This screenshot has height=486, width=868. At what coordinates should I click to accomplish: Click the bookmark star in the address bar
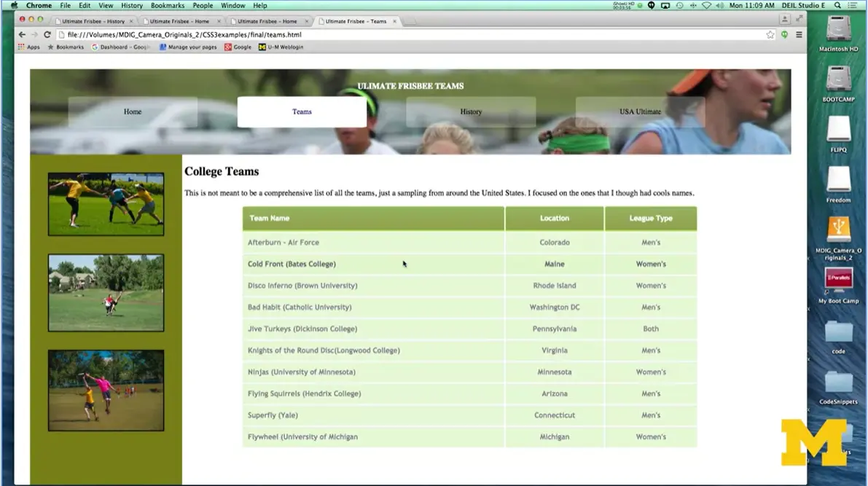point(771,34)
